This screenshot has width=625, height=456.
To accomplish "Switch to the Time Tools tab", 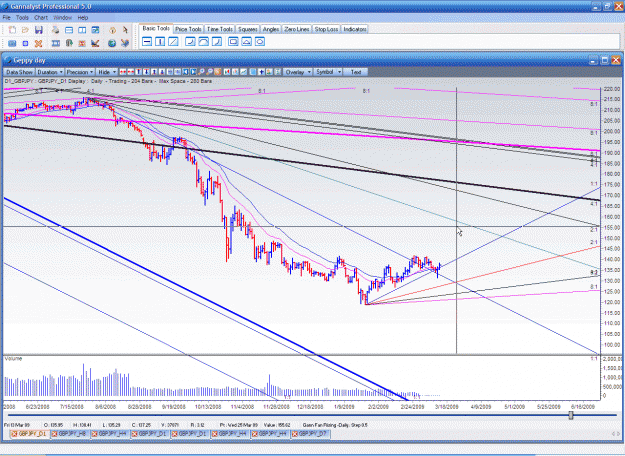I will click(x=220, y=29).
